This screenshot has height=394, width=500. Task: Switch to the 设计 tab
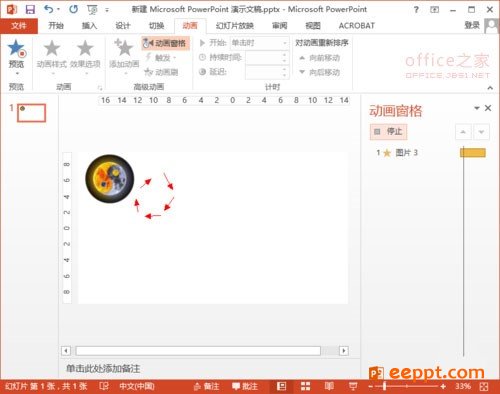(x=123, y=26)
